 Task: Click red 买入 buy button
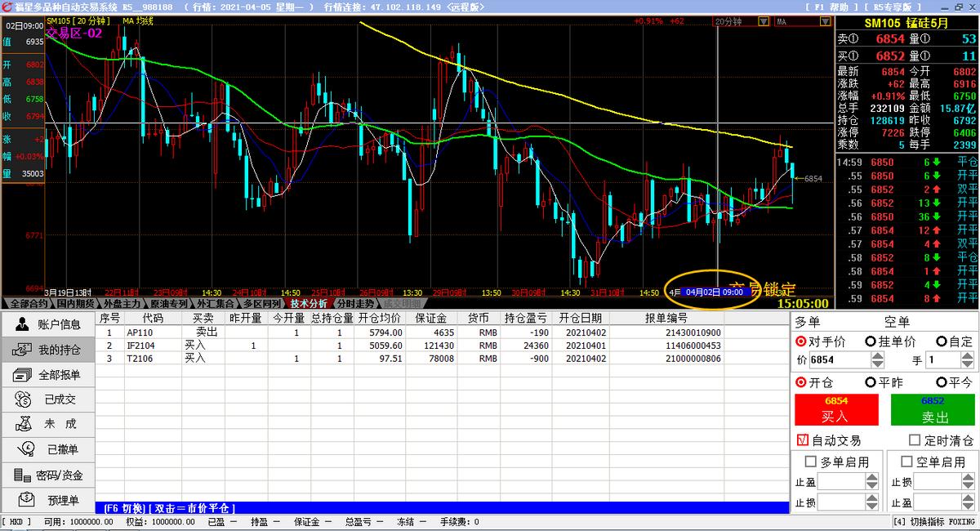(x=836, y=410)
